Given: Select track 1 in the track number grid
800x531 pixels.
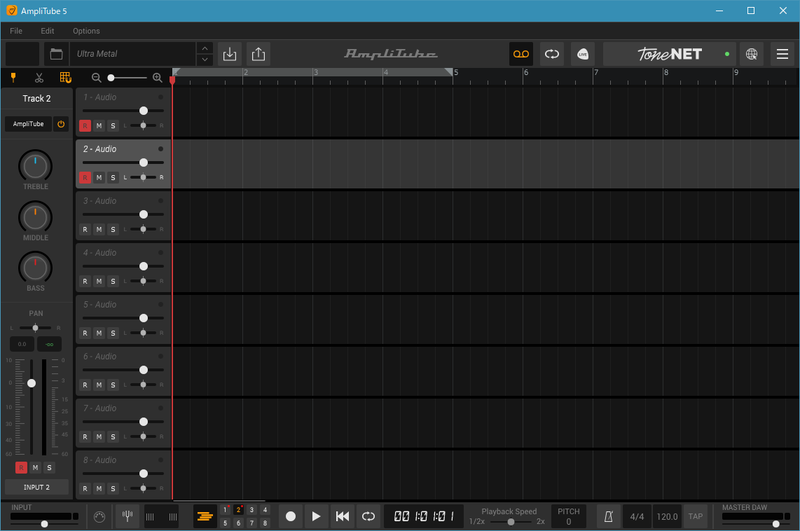Looking at the screenshot, I should 225,510.
